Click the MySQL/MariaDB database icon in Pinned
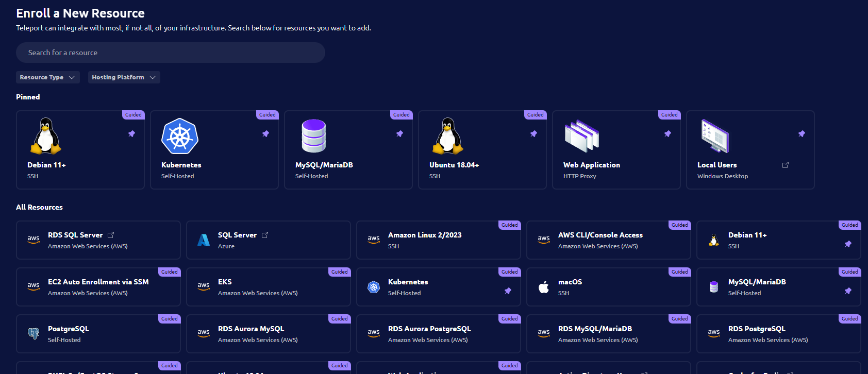The height and width of the screenshot is (374, 868). pyautogui.click(x=313, y=136)
